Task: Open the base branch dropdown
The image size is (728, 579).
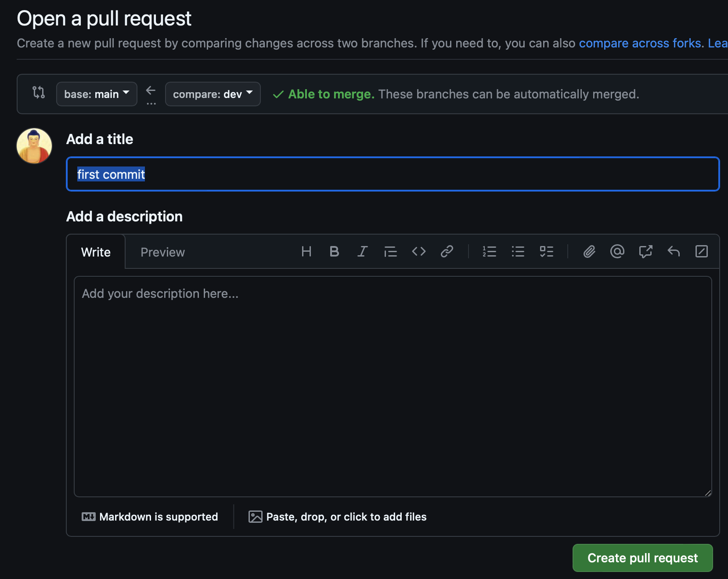Action: coord(96,94)
